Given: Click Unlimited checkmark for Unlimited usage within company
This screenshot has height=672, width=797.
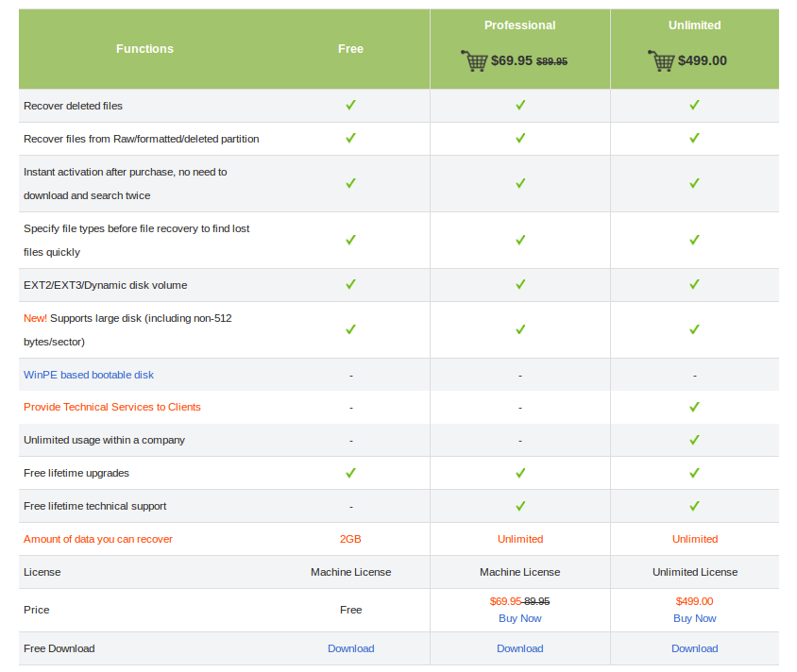Looking at the screenshot, I should tap(694, 440).
